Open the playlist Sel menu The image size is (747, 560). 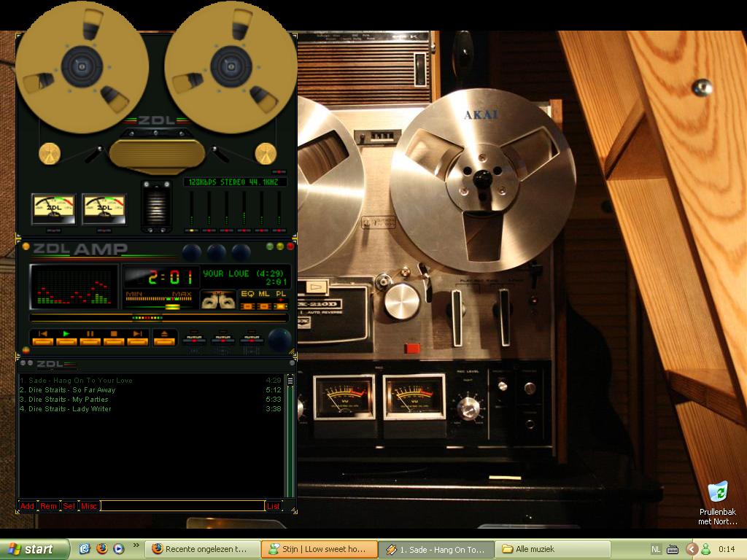click(69, 506)
